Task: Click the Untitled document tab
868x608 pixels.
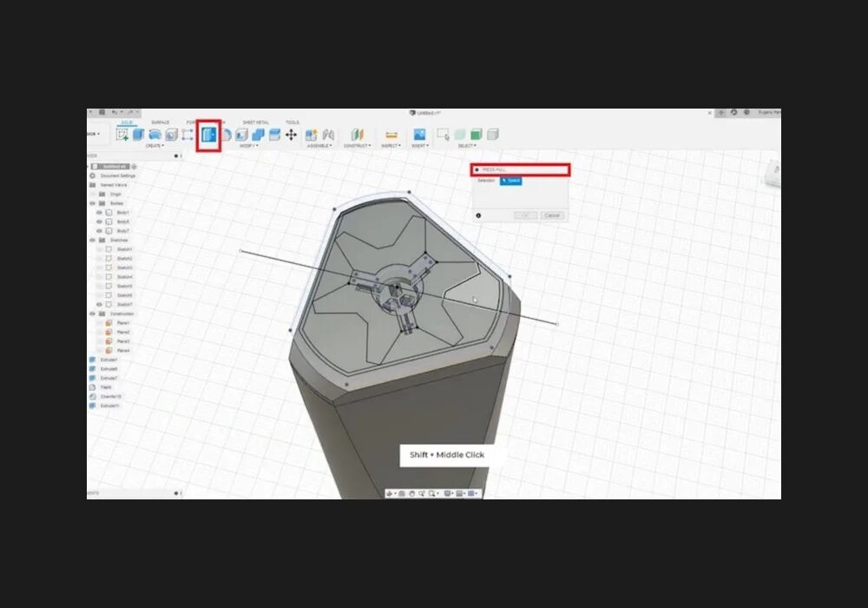Action: point(425,112)
